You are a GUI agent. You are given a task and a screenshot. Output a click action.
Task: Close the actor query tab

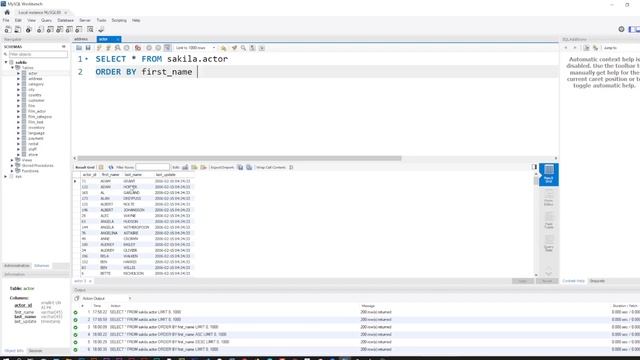118,39
